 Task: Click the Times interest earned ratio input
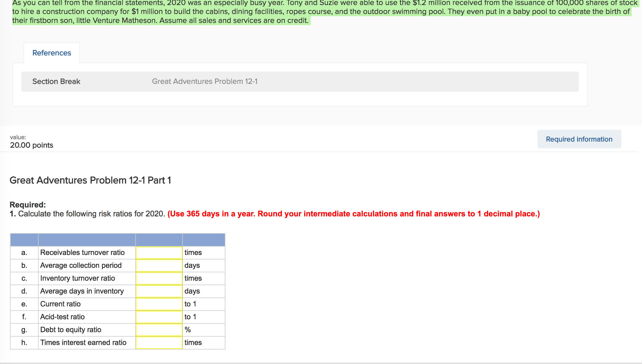[159, 342]
